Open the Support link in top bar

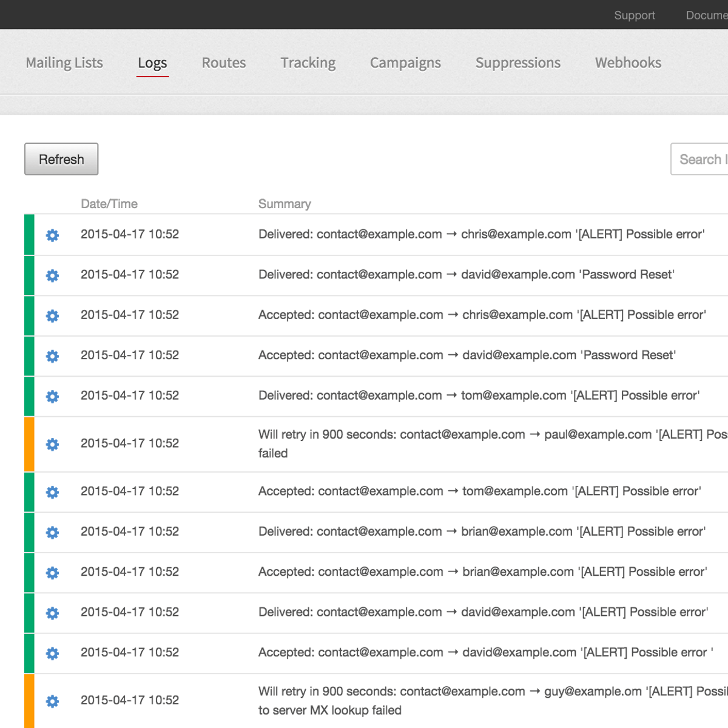[634, 15]
